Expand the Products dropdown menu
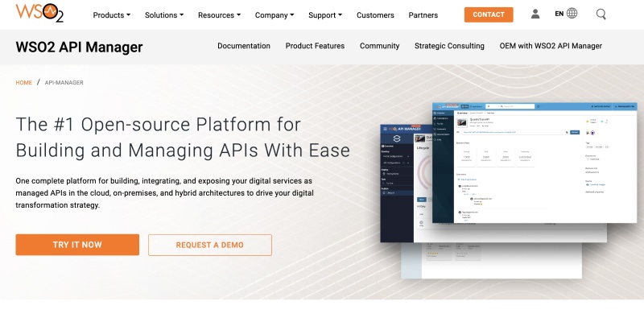This screenshot has height=322, width=644. [112, 15]
